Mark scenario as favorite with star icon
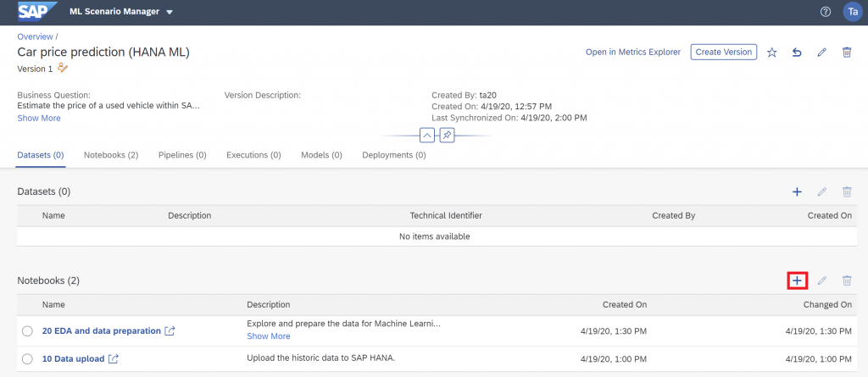Screen dimensions: 868x377 click(772, 53)
